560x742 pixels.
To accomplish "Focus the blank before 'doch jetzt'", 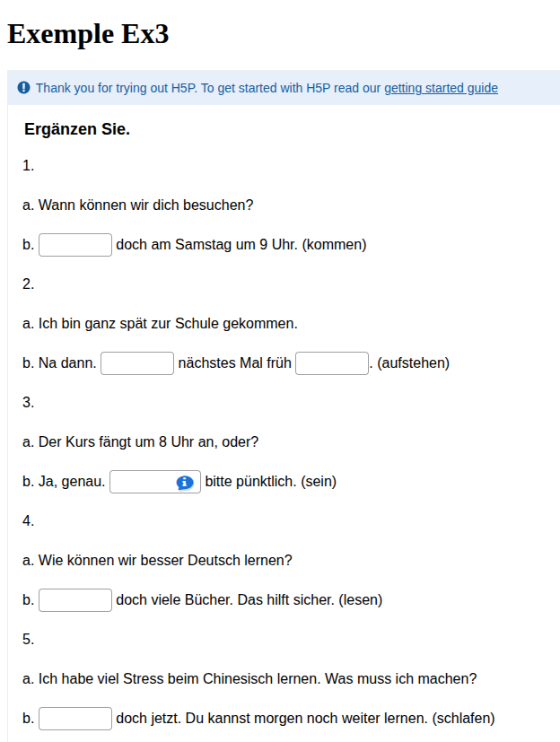I will (x=75, y=719).
